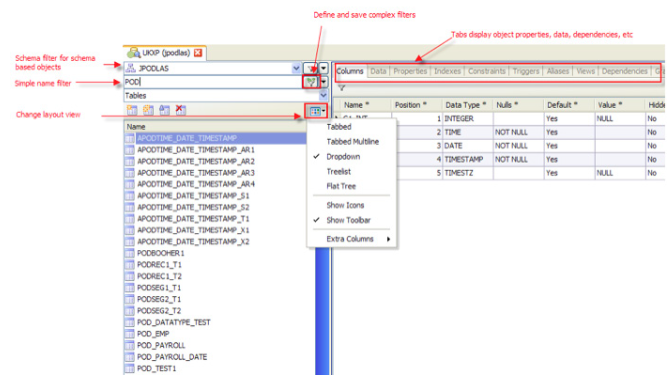Open dropdown arrow next to complex filter button
Screen dimensions: 671x379
click(324, 68)
